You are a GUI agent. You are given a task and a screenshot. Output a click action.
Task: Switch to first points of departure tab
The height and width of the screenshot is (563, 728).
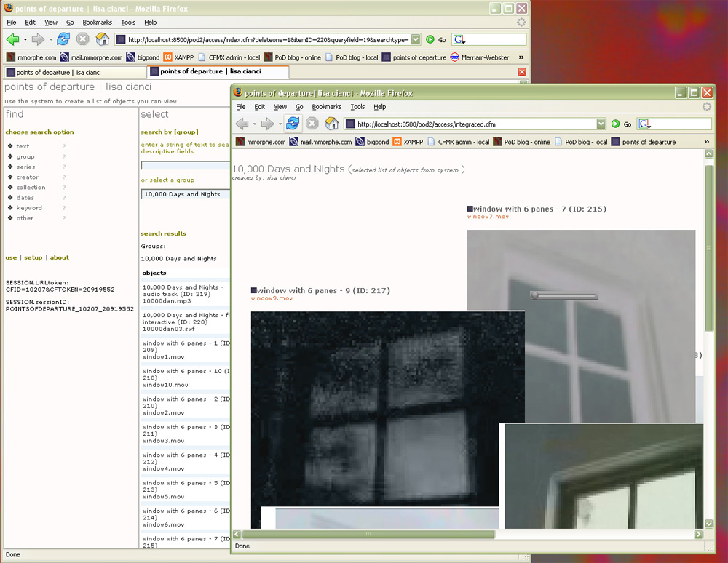[x=74, y=72]
